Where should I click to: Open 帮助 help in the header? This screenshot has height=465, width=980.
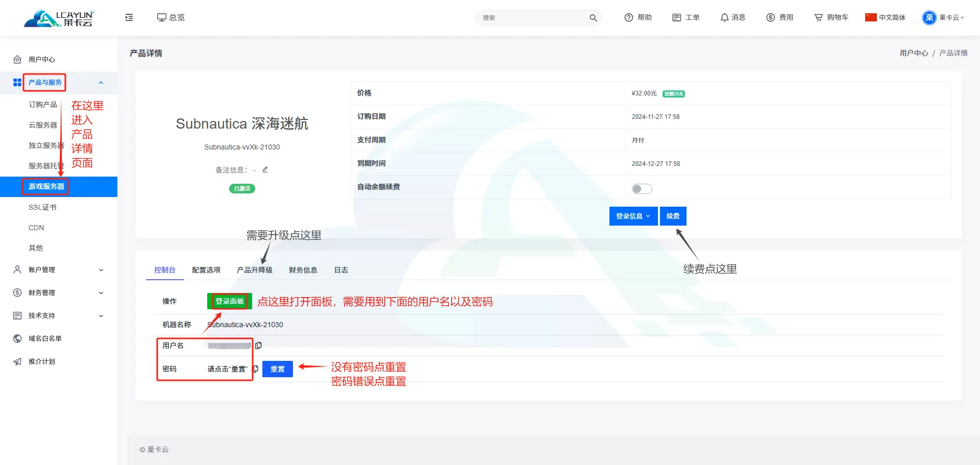pos(638,17)
